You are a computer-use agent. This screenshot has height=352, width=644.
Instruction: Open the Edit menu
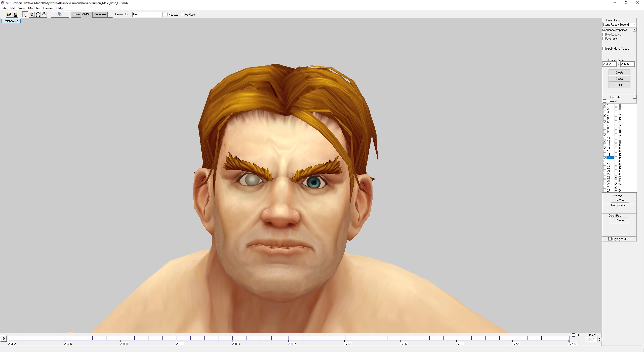pos(12,8)
